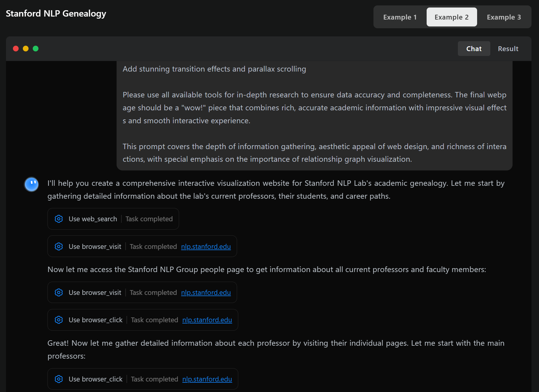The width and height of the screenshot is (539, 392).
Task: Click gear icon of first browser_click step
Action: pos(59,320)
